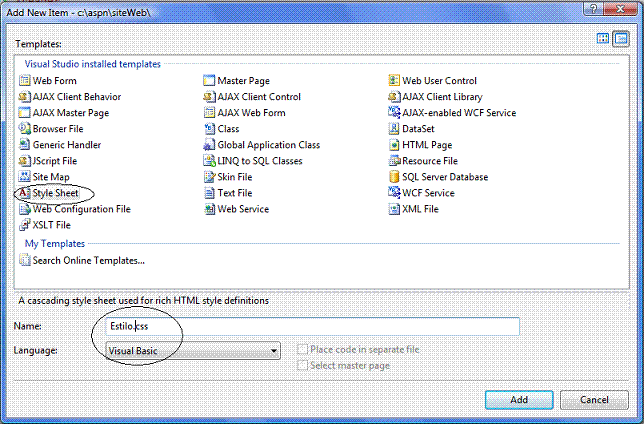The image size is (644, 424).
Task: Choose the AJAX Client Library icon
Action: point(394,97)
